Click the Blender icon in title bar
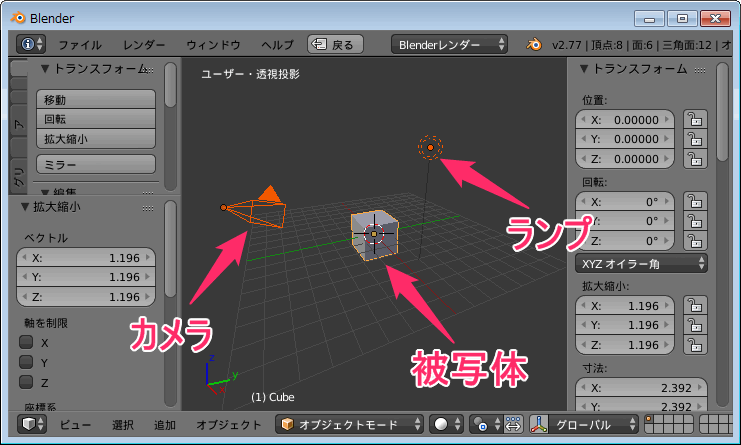Viewport: 741px width, 445px height. point(18,18)
